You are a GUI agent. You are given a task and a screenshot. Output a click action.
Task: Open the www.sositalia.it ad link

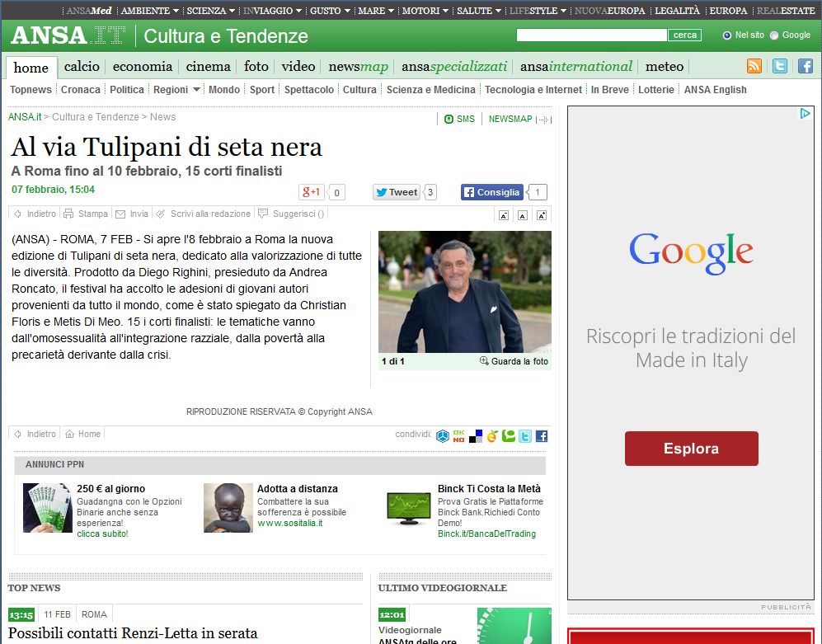tap(290, 523)
